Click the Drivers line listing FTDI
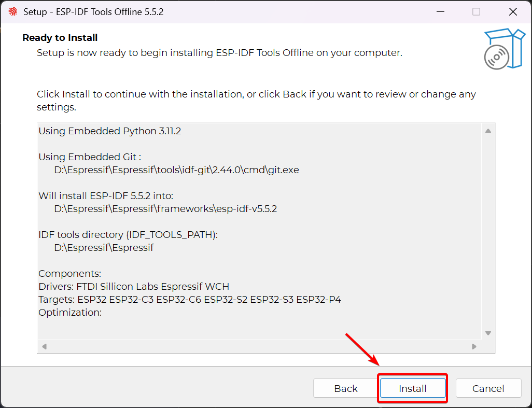Viewport: 532px width, 408px height. click(134, 287)
